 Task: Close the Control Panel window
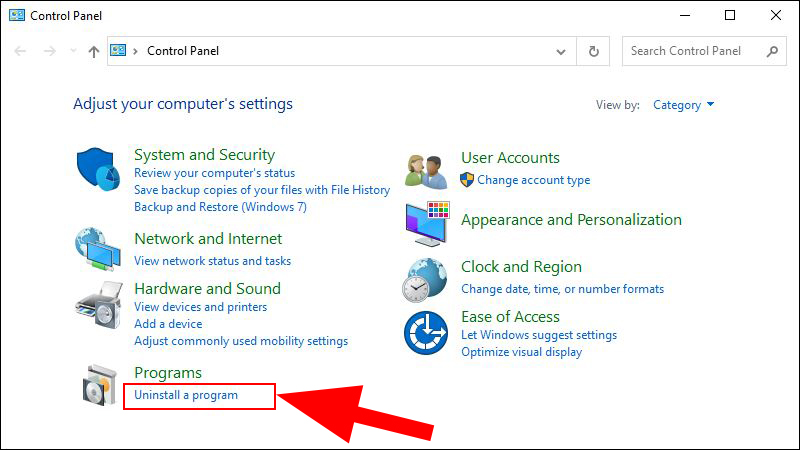click(776, 15)
